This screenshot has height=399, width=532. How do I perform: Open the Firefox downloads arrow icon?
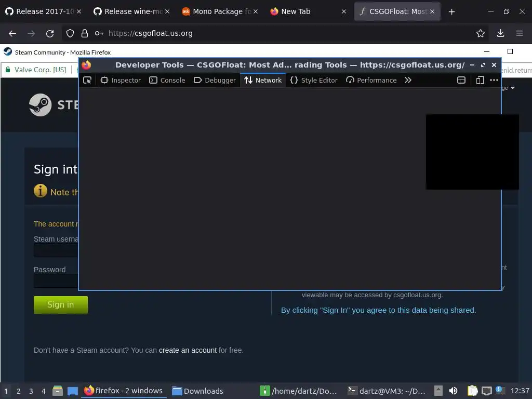click(500, 33)
